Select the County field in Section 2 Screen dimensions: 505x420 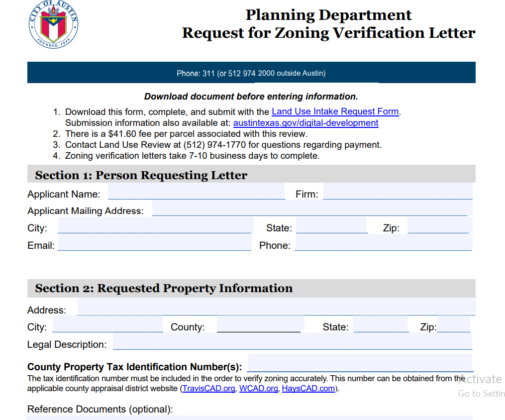[259, 326]
